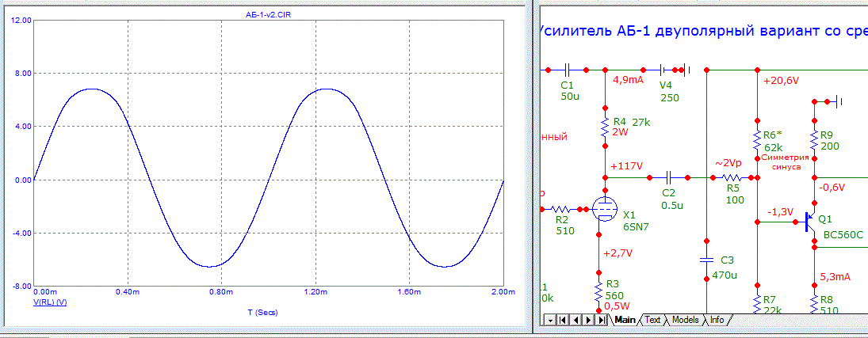The width and height of the screenshot is (868, 338).
Task: Click the previous page arrow near tabs
Action: click(x=576, y=320)
